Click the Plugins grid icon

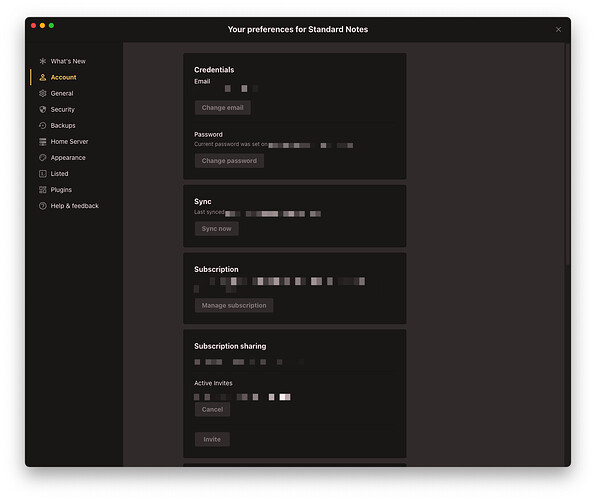(43, 190)
